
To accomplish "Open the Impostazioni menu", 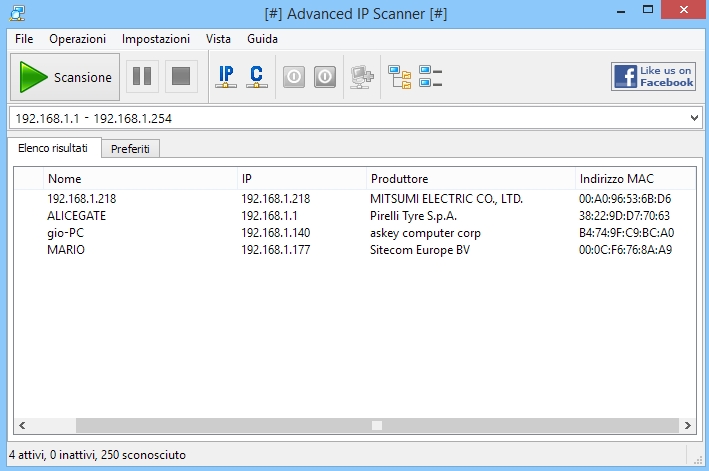I will click(x=156, y=39).
